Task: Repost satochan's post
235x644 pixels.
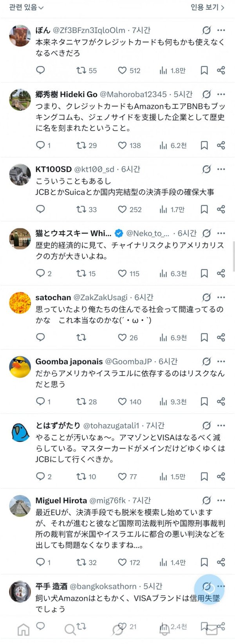Action: [81, 337]
